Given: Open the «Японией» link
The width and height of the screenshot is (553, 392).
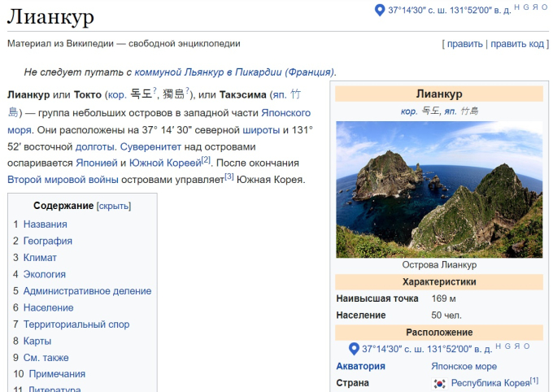Looking at the screenshot, I should click(97, 163).
